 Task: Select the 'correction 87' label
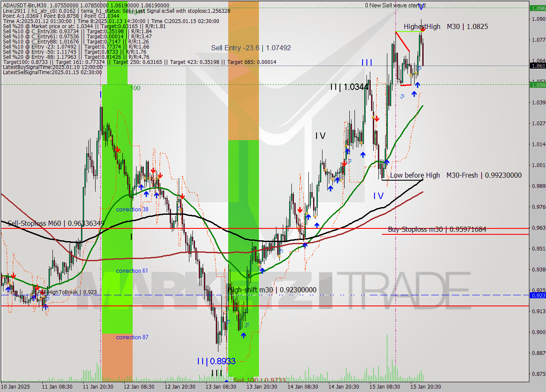(132, 337)
